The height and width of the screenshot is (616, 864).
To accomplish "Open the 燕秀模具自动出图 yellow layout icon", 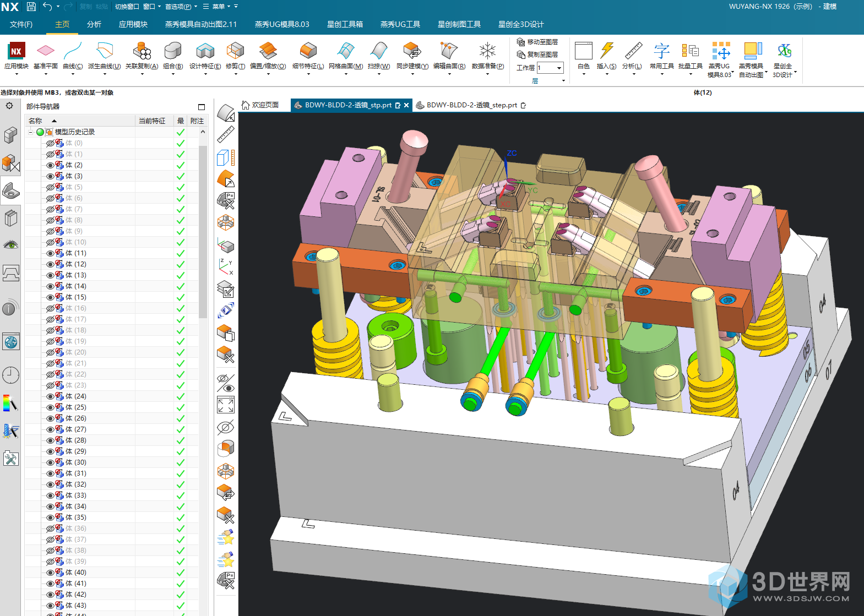I will [x=752, y=51].
